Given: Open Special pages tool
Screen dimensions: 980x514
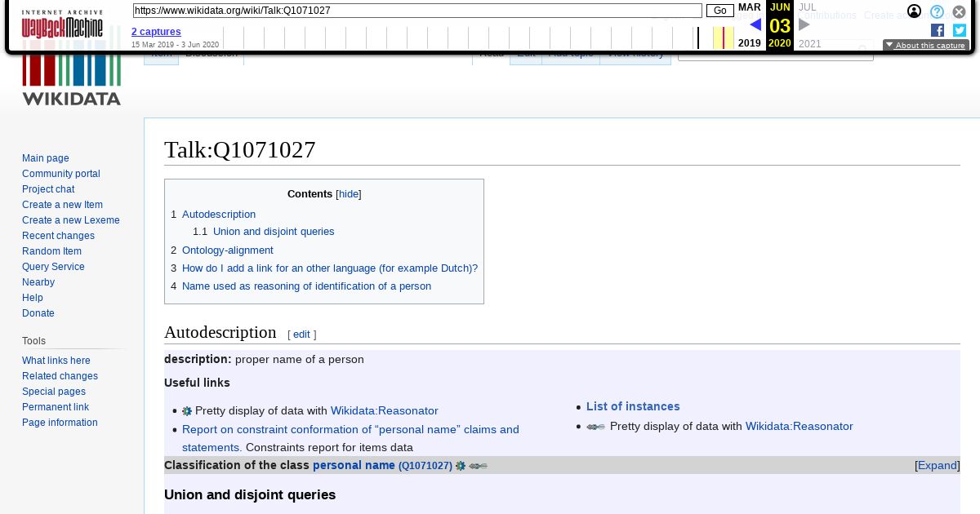Looking at the screenshot, I should click(x=54, y=392).
